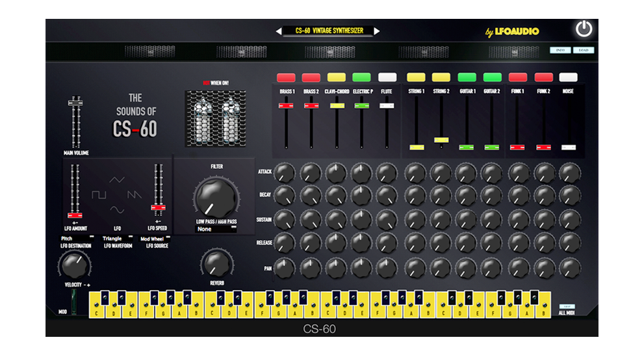Viewport: 644px width, 357px height.
Task: Toggle the Funk 2 red button
Action: 543,77
